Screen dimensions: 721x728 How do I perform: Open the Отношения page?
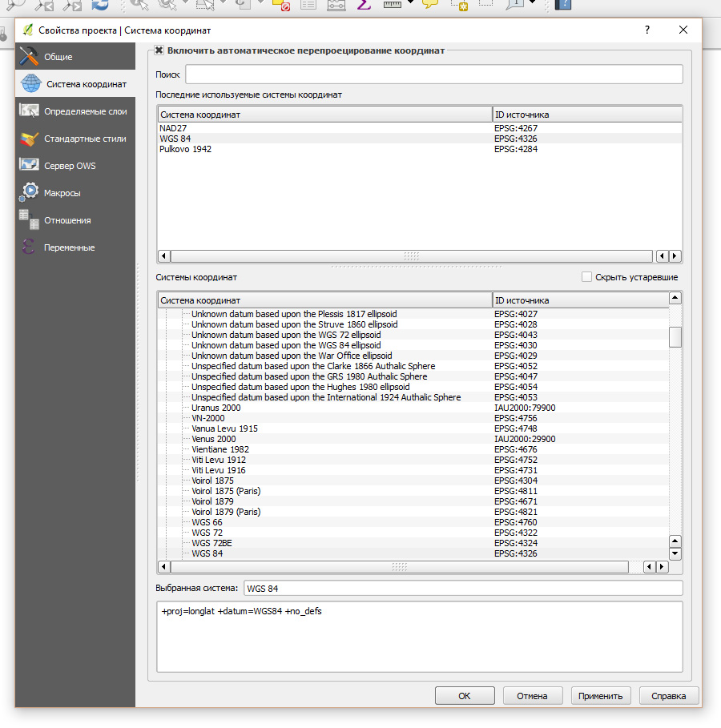75,220
